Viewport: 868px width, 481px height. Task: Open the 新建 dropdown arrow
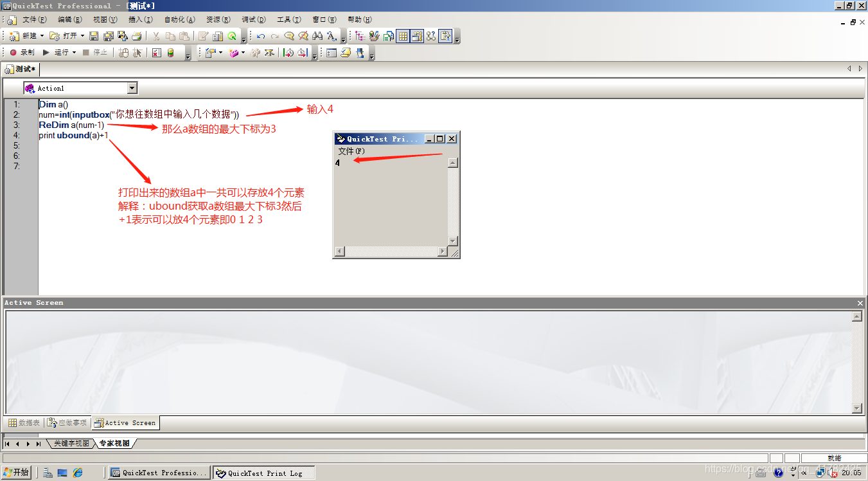coord(42,36)
